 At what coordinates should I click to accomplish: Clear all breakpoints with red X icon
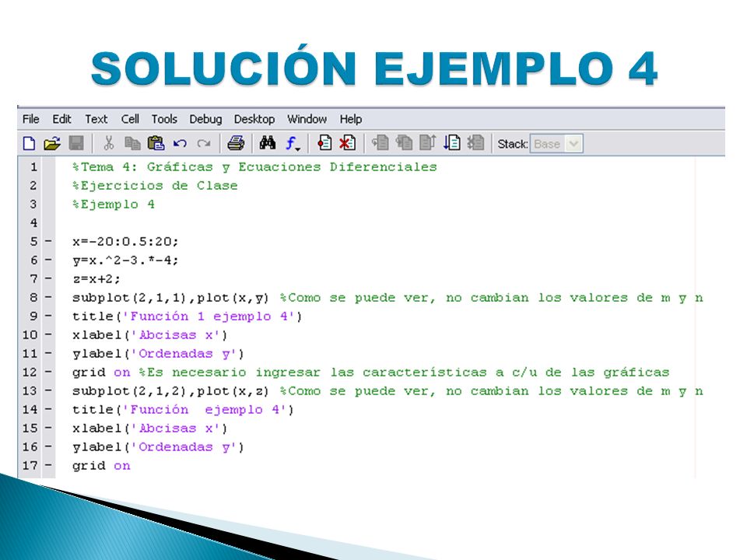[x=348, y=143]
